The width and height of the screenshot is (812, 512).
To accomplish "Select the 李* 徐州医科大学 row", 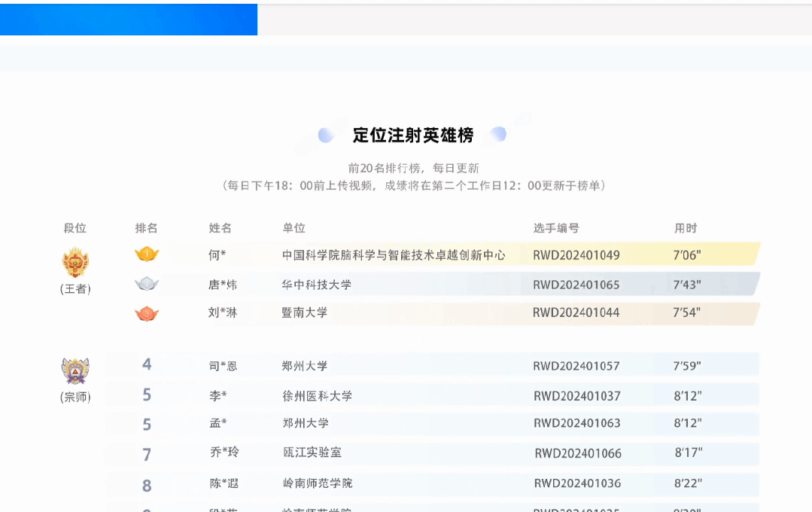I will click(432, 395).
